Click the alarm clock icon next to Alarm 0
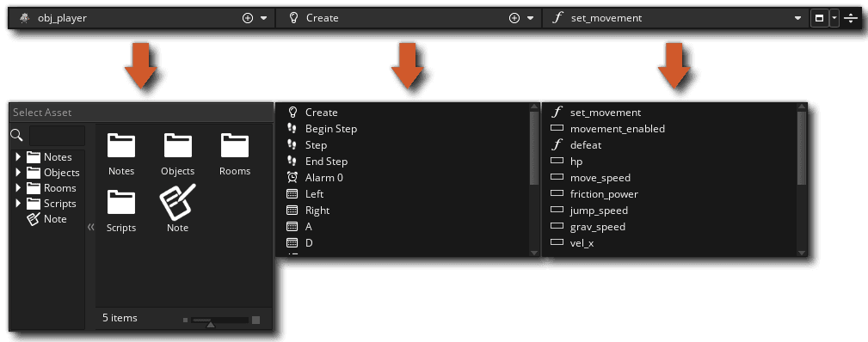Screen dimensions: 868x342 tap(292, 178)
